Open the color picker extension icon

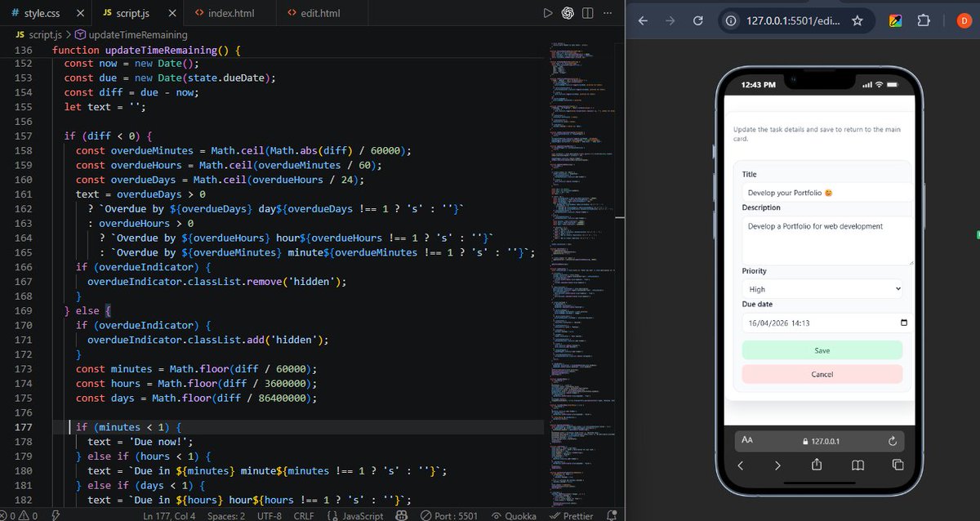[896, 21]
